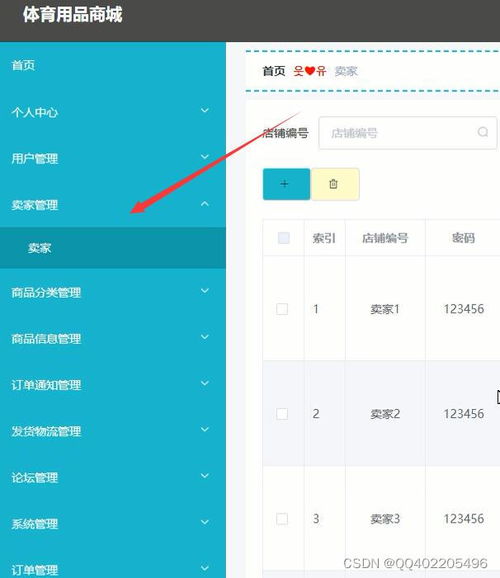This screenshot has width=500, height=578.
Task: Click the 密码 column header
Action: pyautogui.click(x=463, y=238)
